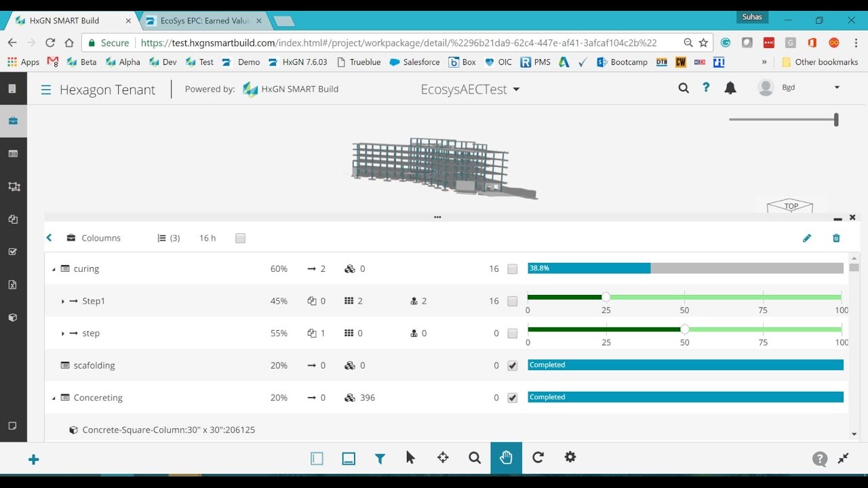Click the Step1 progress slider handle
The width and height of the screenshot is (868, 488).
click(x=606, y=297)
